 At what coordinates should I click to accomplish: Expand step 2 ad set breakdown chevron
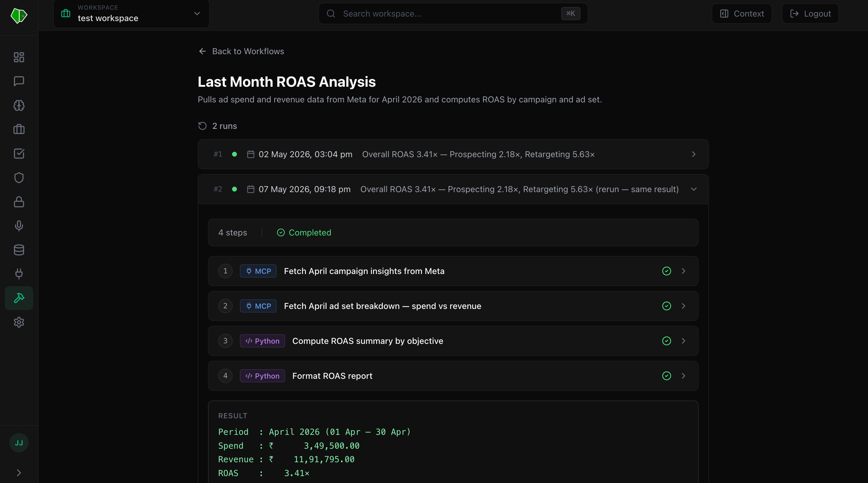(x=683, y=306)
